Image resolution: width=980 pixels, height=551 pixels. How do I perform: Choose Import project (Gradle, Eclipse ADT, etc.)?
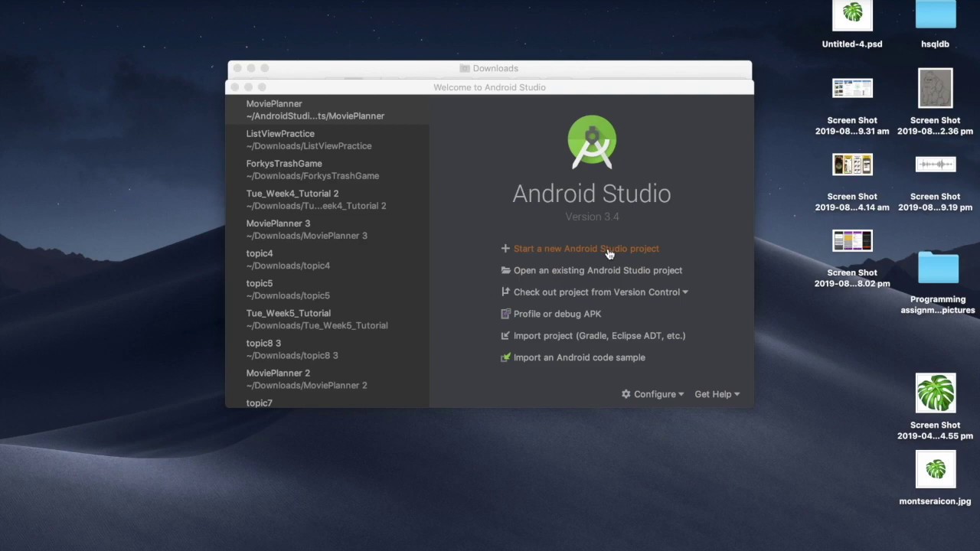(x=599, y=335)
